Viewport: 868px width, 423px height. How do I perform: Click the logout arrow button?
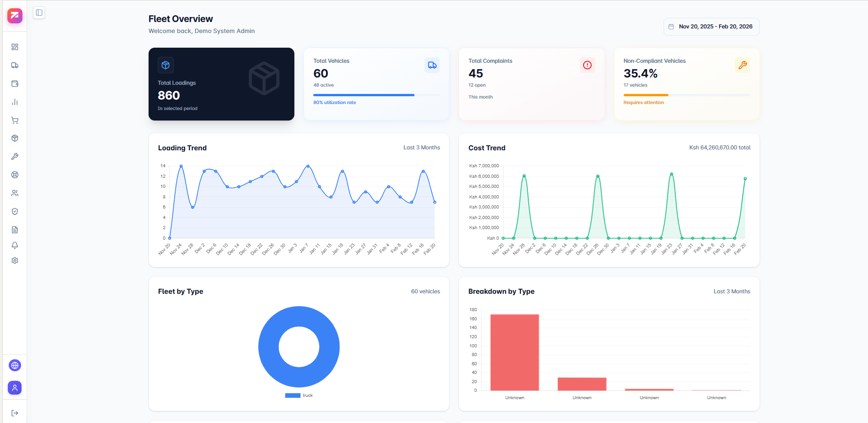[x=15, y=413]
